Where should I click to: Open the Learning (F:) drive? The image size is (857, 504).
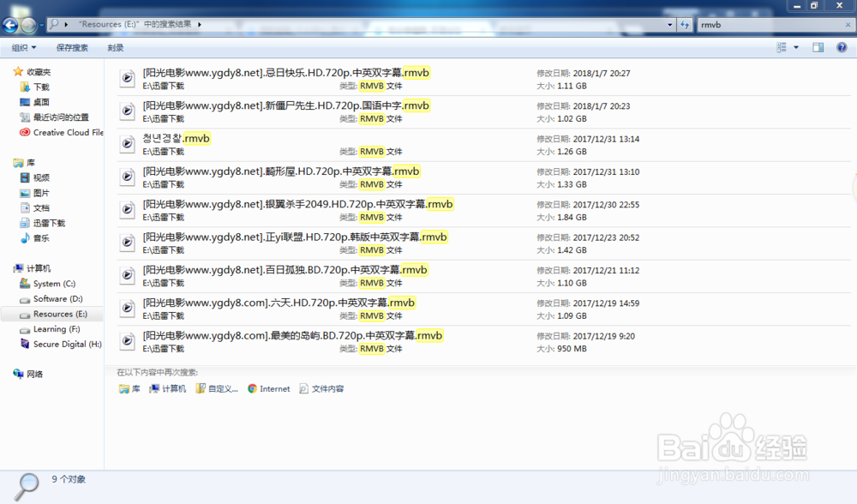click(50, 329)
